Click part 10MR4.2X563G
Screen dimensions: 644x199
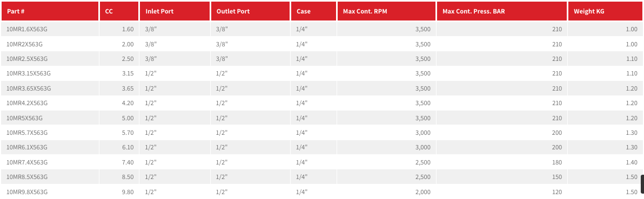coord(27,103)
